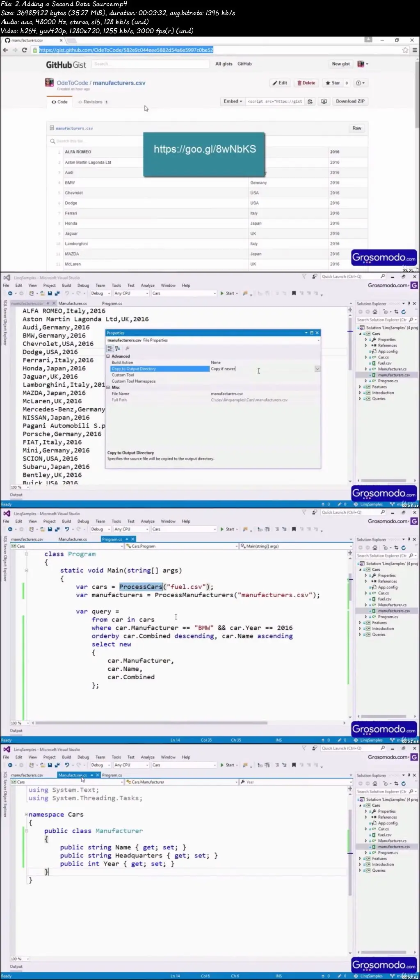Click the Edit gist button
The image size is (420, 980).
[x=280, y=83]
